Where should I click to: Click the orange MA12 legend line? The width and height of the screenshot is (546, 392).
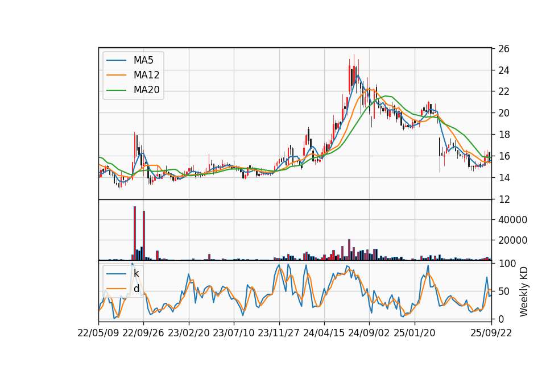(x=116, y=75)
